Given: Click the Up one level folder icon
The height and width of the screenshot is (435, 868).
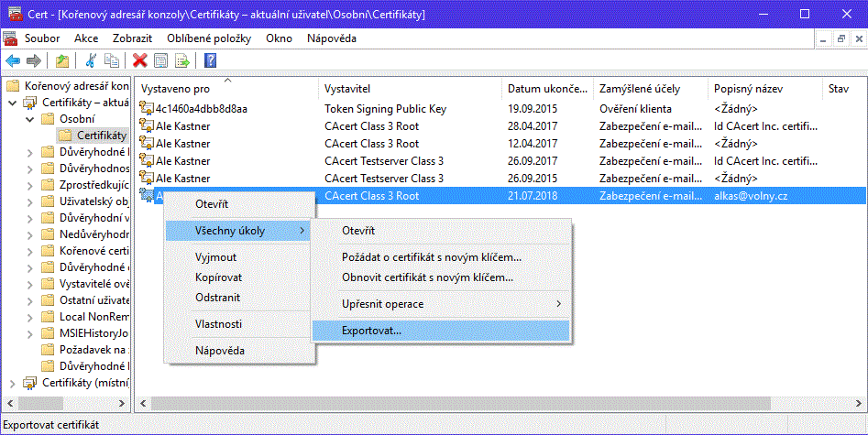Looking at the screenshot, I should pos(61,60).
